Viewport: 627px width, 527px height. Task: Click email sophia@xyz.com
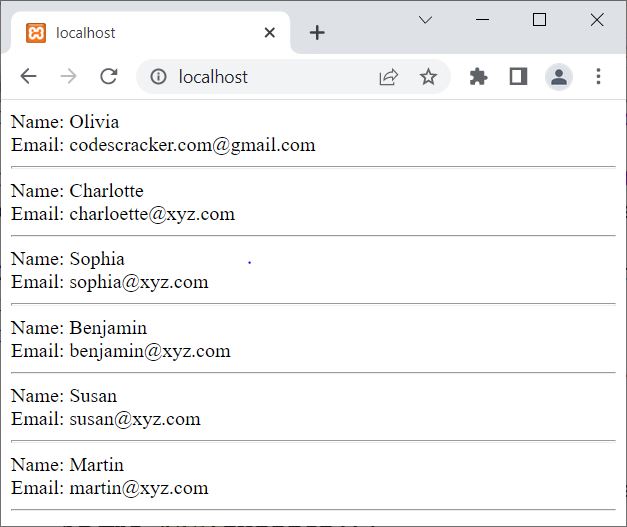coord(139,282)
